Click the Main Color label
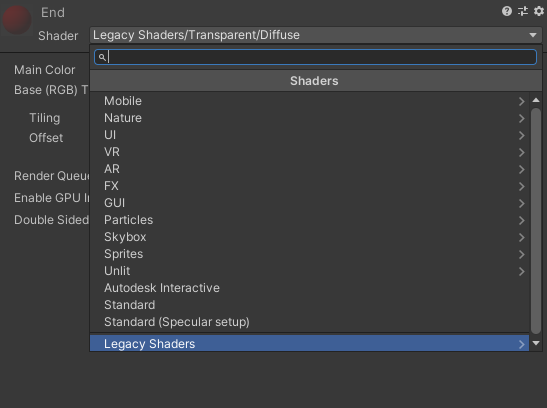Image resolution: width=547 pixels, height=408 pixels. pyautogui.click(x=45, y=70)
